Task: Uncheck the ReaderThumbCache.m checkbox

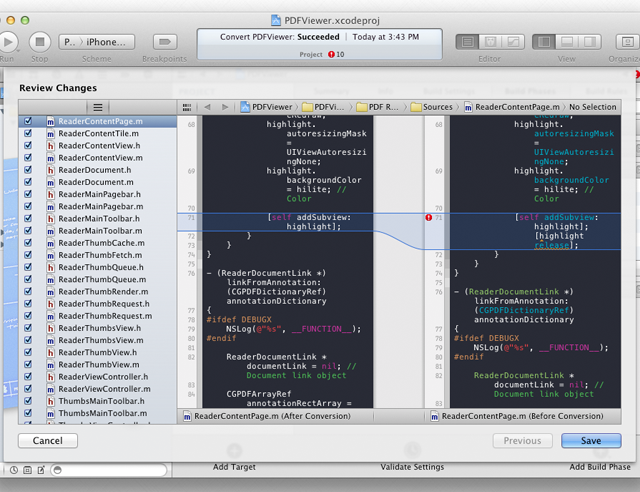Action: click(28, 243)
